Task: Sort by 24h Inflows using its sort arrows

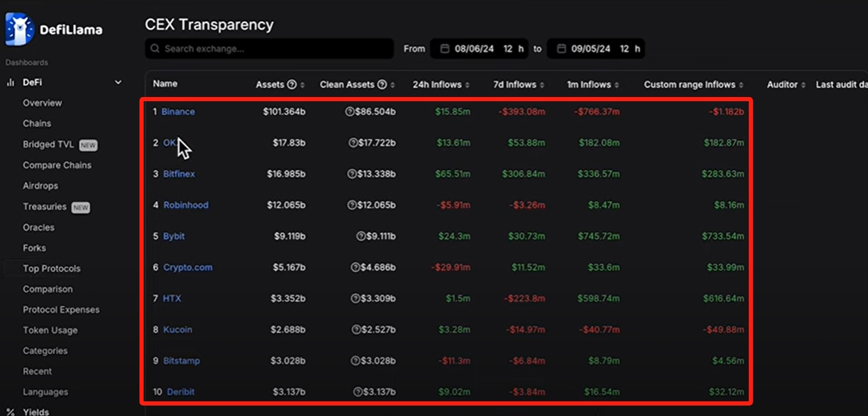Action: coord(469,85)
